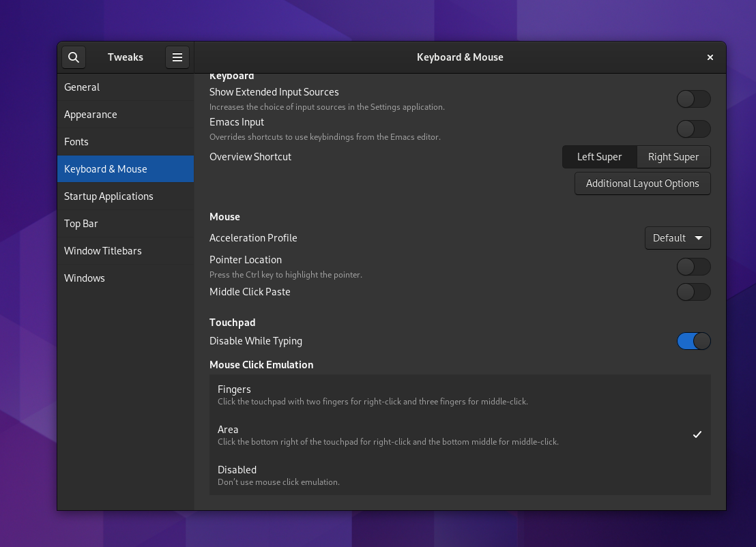This screenshot has height=547, width=756.
Task: Select Area mouse click emulation
Action: click(460, 434)
